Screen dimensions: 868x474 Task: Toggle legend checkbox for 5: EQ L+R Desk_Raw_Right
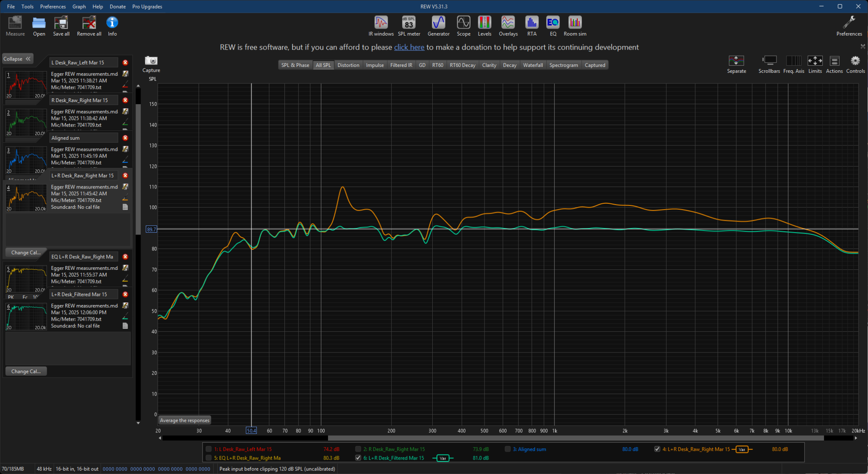click(x=209, y=458)
